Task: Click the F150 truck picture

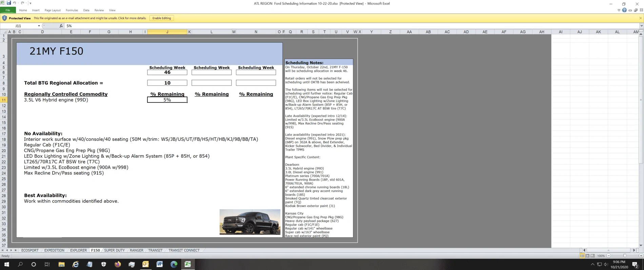Action: click(250, 222)
